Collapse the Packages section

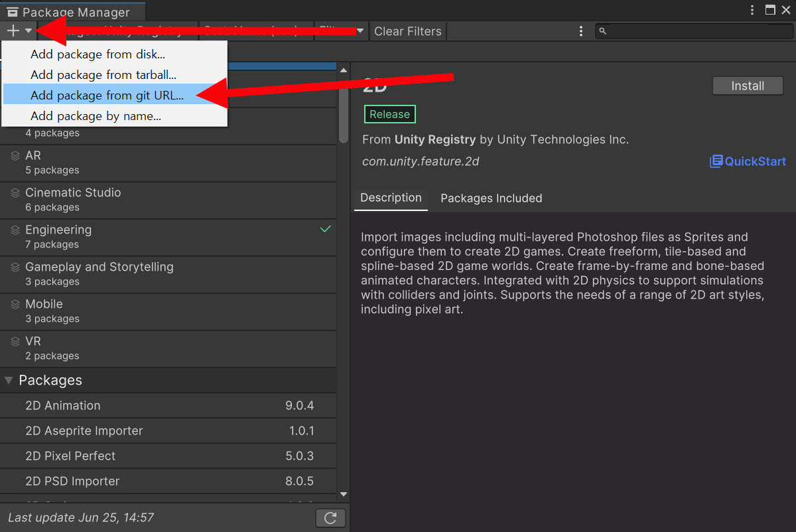coord(9,380)
